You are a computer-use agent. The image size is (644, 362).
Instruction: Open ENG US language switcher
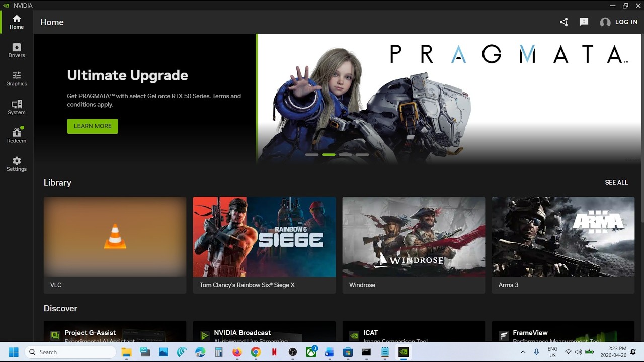pyautogui.click(x=552, y=352)
